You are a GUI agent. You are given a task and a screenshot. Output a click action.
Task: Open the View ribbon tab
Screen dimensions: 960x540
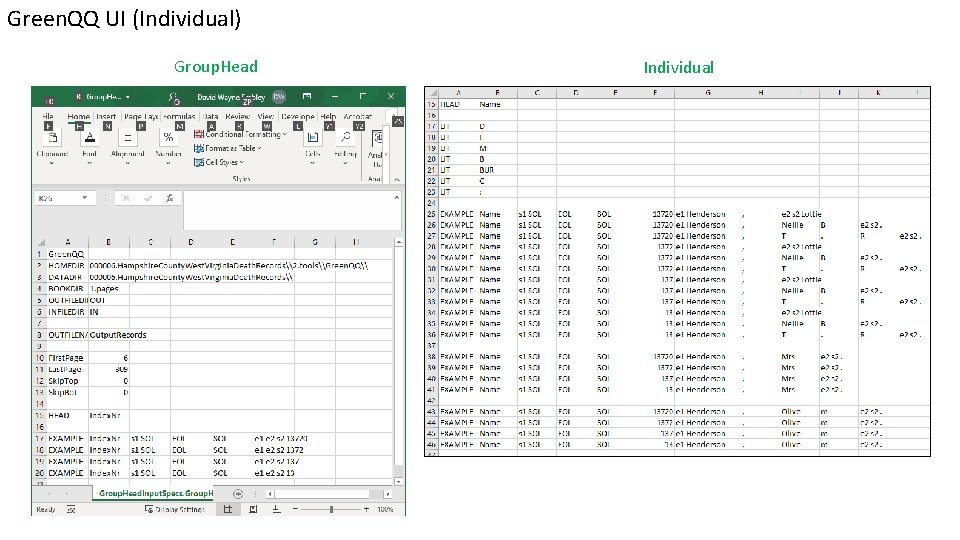pos(266,116)
